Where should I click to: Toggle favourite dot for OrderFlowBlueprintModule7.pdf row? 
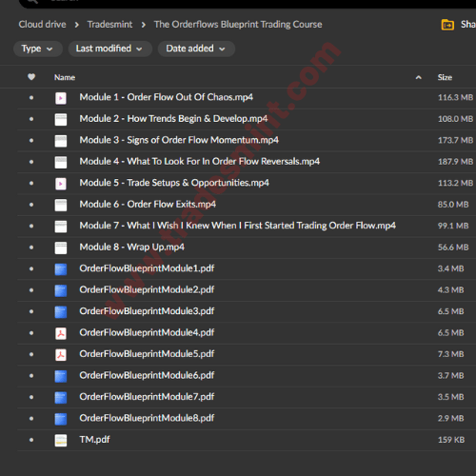[31, 397]
